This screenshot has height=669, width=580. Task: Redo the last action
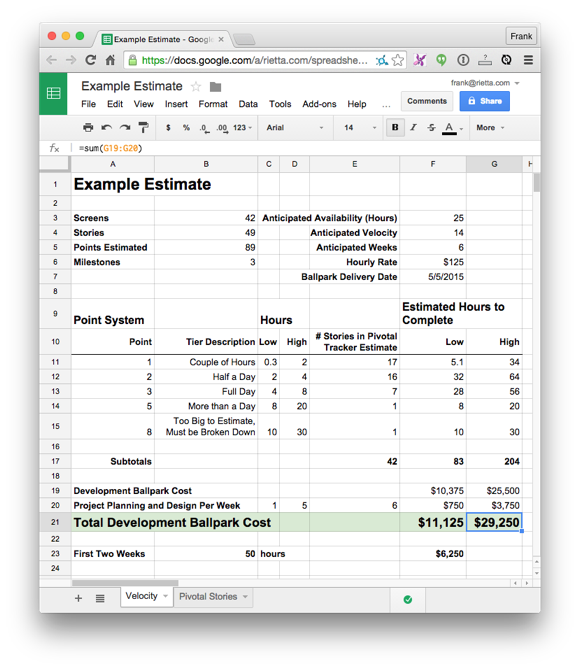click(125, 127)
